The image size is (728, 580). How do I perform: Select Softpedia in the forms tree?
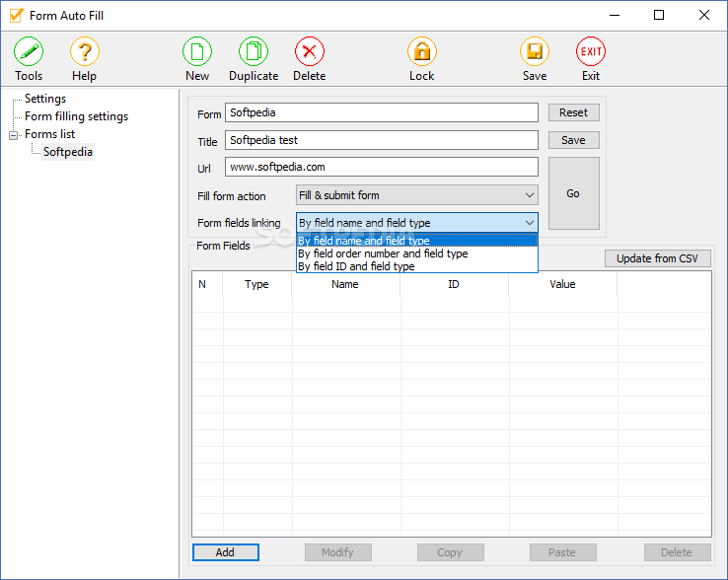[68, 152]
